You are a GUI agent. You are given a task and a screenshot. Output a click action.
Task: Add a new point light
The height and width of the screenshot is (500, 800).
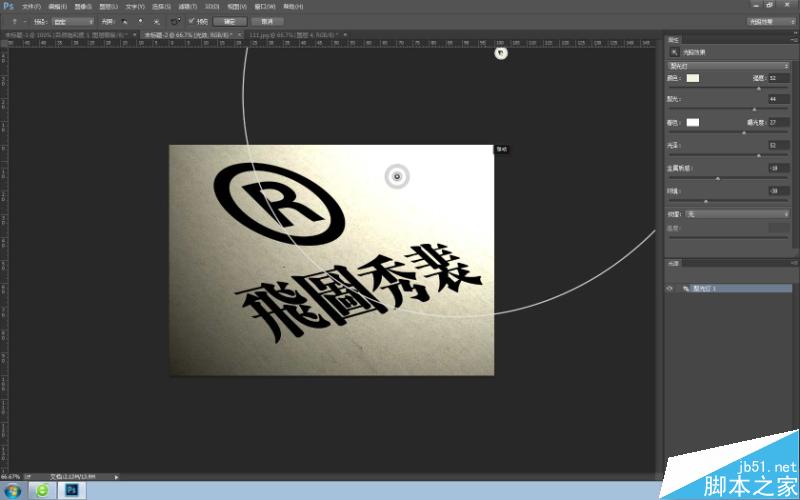click(x=140, y=21)
